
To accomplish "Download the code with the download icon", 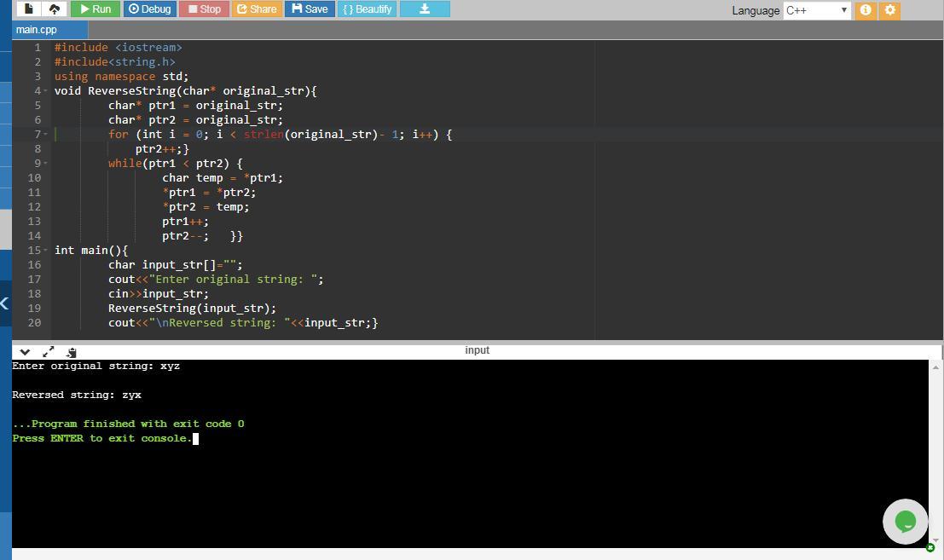I will 425,9.
